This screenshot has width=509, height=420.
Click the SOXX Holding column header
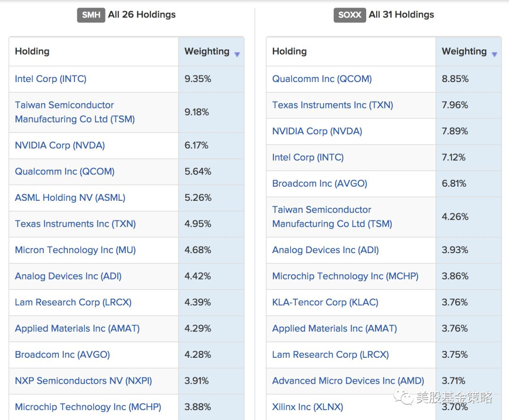tap(289, 51)
